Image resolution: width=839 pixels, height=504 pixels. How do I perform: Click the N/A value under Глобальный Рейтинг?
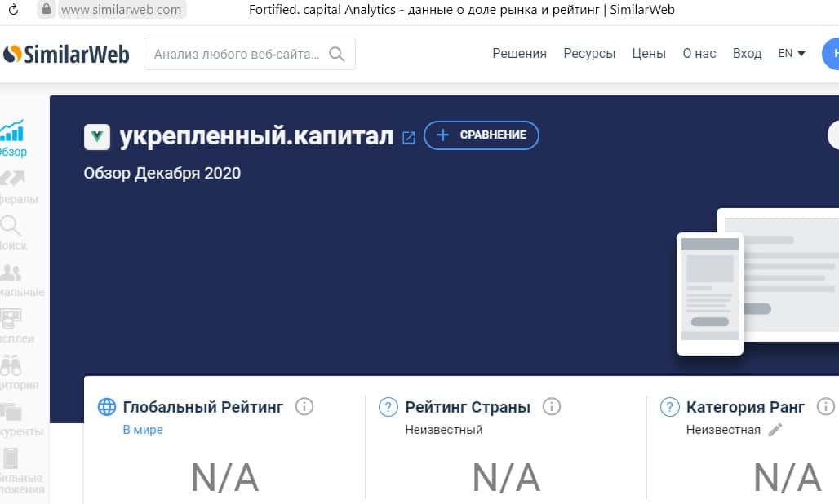[x=224, y=477]
